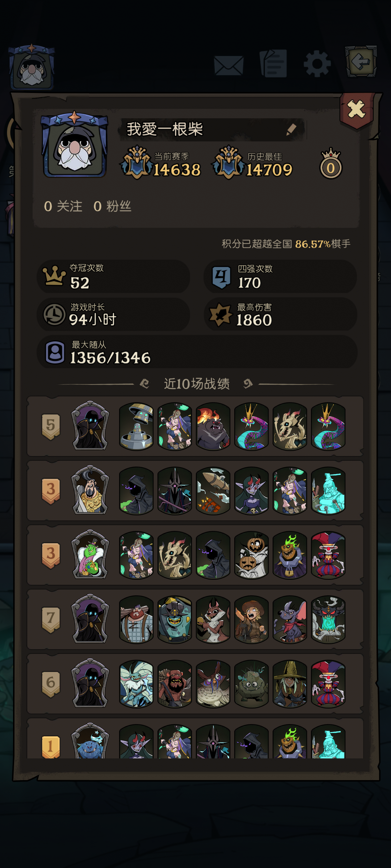This screenshot has height=868, width=391.
Task: Click the robot minion in first match row
Action: [x=136, y=426]
